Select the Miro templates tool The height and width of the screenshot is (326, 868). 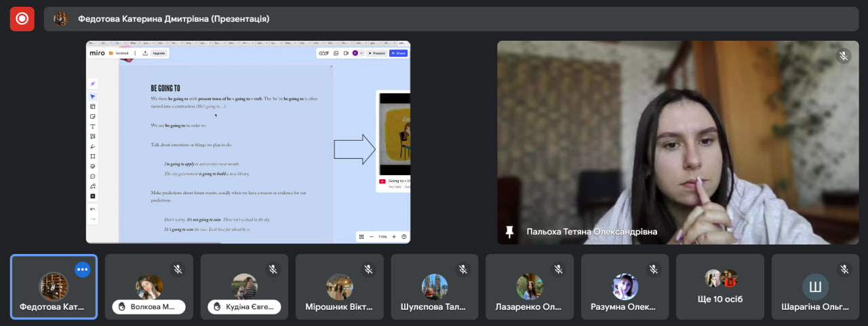tap(93, 106)
